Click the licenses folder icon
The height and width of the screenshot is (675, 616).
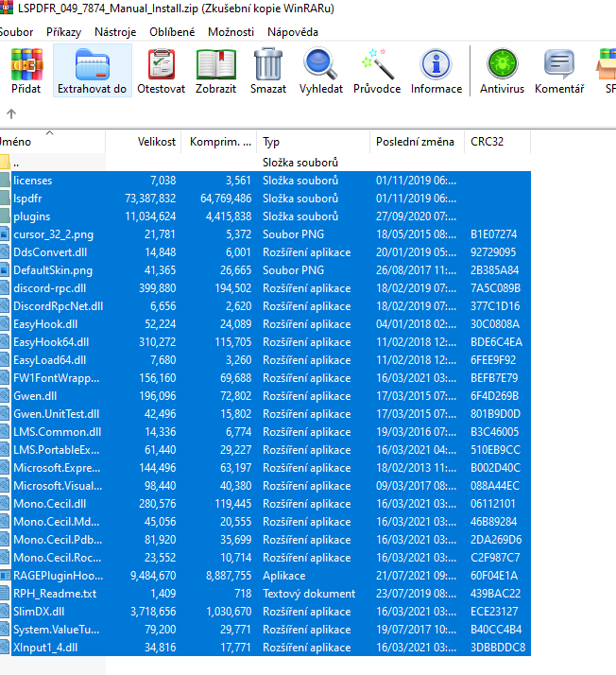click(5, 181)
